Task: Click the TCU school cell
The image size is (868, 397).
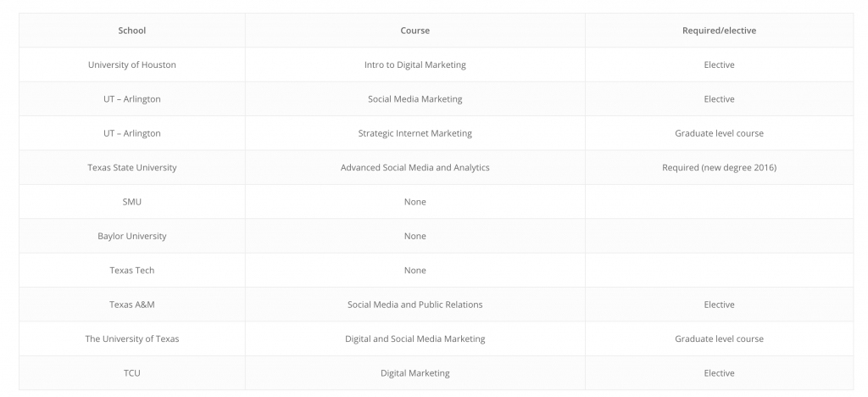Action: pos(131,374)
